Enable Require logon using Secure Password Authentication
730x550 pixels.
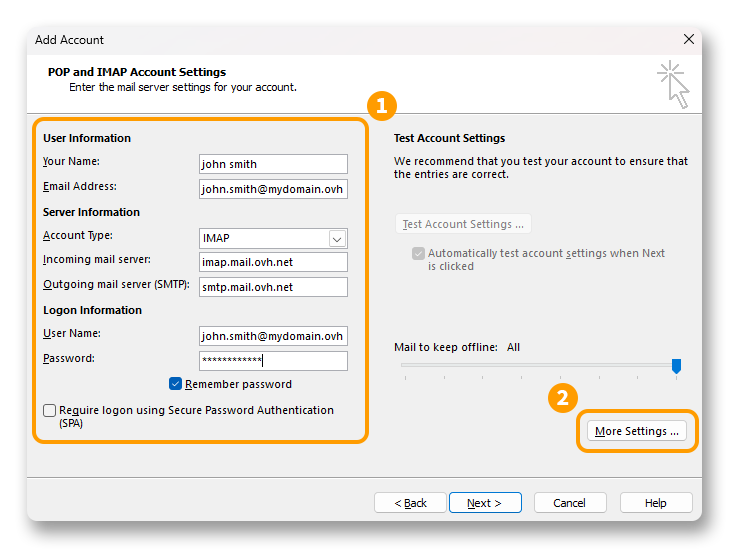click(50, 410)
